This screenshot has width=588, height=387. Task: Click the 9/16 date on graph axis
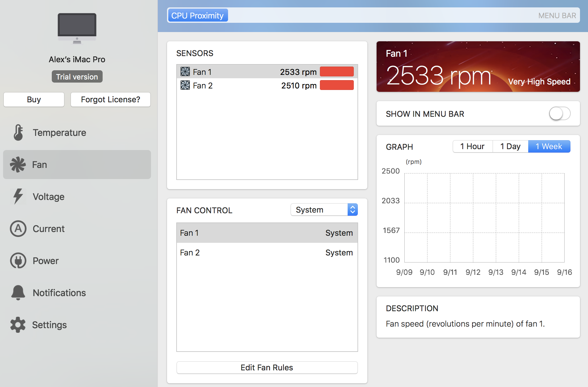pos(564,272)
